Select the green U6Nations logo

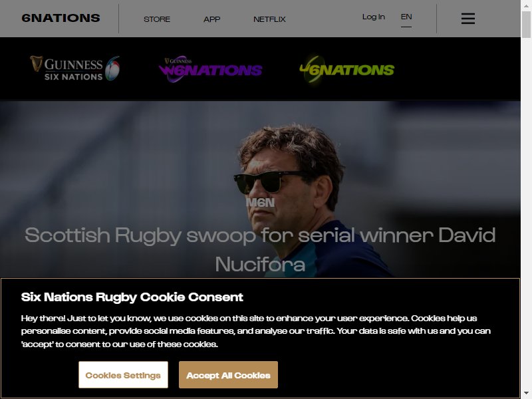point(346,70)
